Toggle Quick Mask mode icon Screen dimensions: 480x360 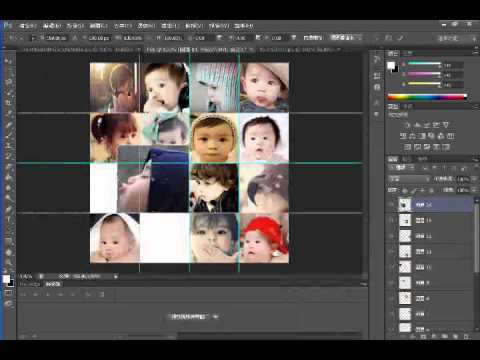(x=9, y=293)
